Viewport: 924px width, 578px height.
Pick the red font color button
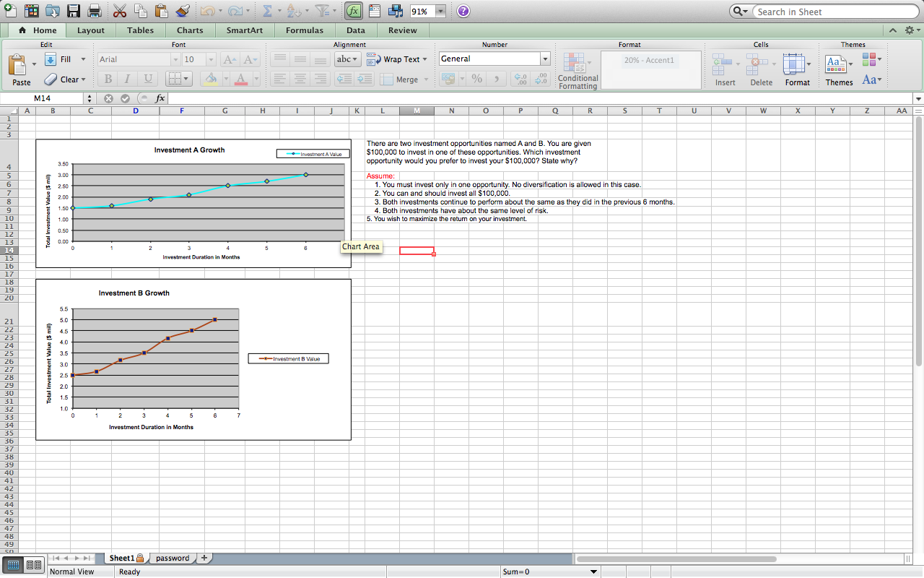pos(240,79)
